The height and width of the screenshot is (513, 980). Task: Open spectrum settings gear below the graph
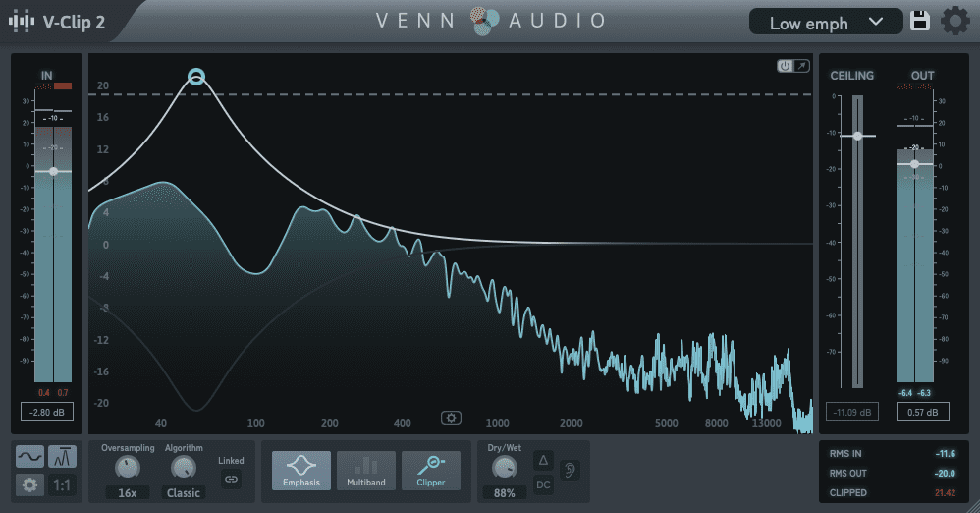click(451, 418)
